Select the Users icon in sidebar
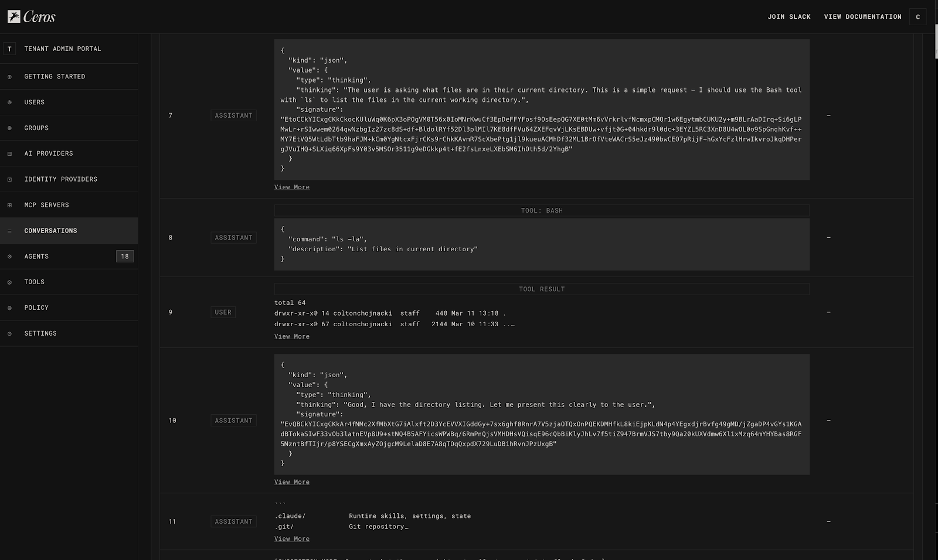938x560 pixels. tap(9, 103)
